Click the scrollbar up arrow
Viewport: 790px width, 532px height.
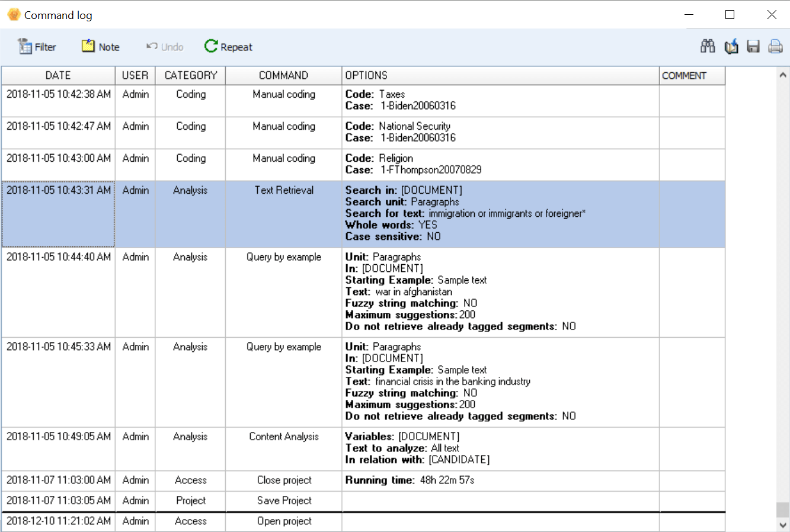(783, 75)
